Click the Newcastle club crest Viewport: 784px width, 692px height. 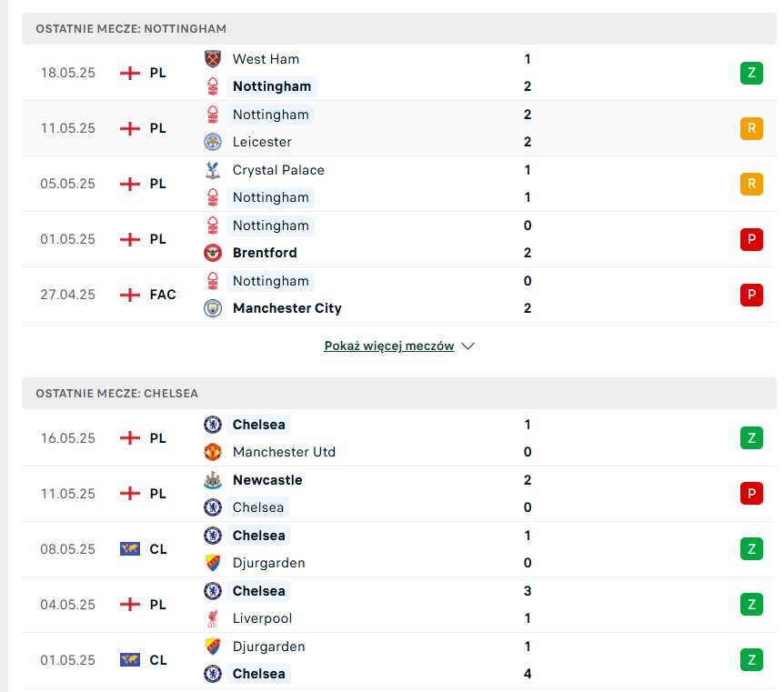[213, 480]
